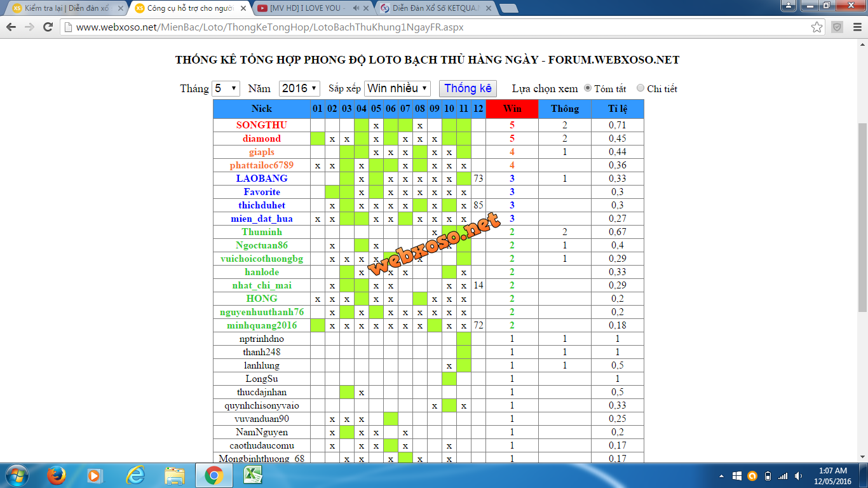This screenshot has width=868, height=488.
Task: Click the Thông column header
Action: [565, 109]
